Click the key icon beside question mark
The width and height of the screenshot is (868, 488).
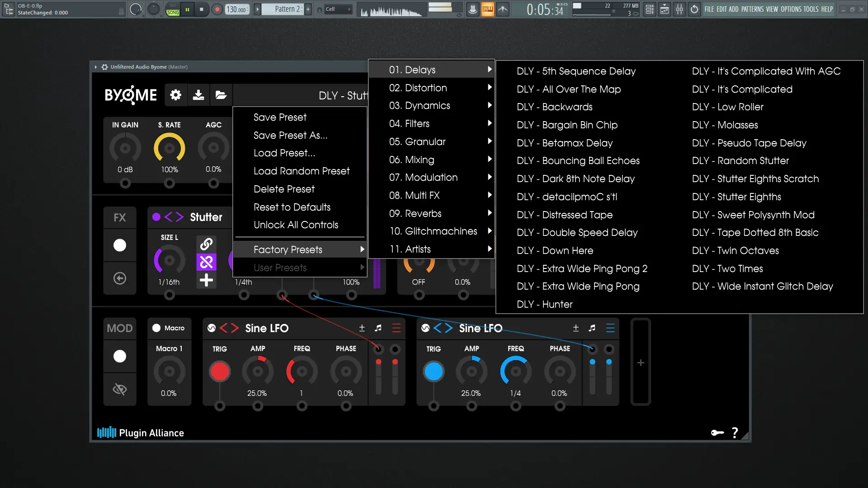[717, 433]
